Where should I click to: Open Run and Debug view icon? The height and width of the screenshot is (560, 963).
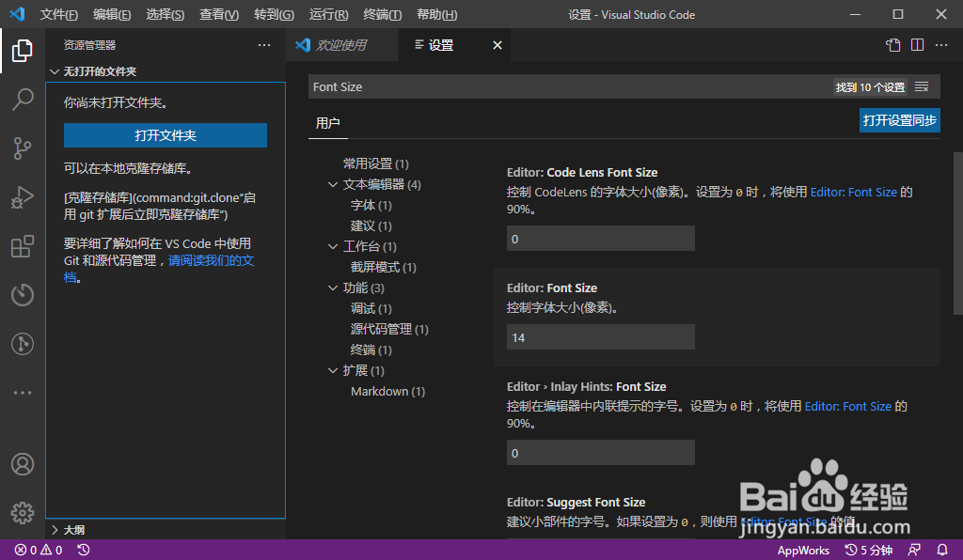click(x=23, y=197)
